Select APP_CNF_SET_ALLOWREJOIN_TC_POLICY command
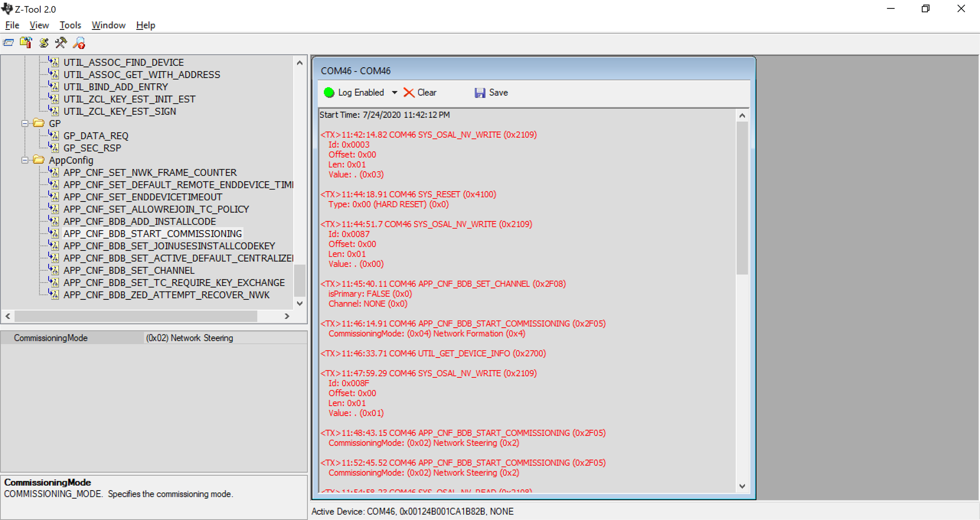This screenshot has height=520, width=980. click(156, 209)
